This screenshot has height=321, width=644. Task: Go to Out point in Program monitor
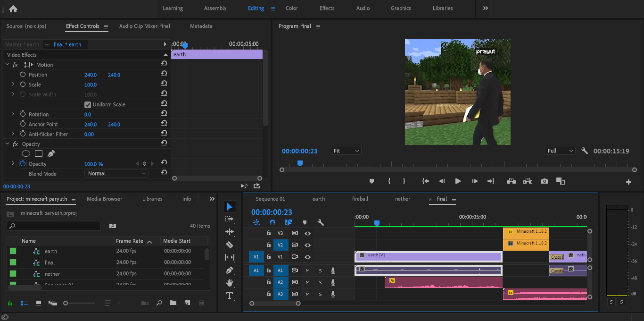491,181
